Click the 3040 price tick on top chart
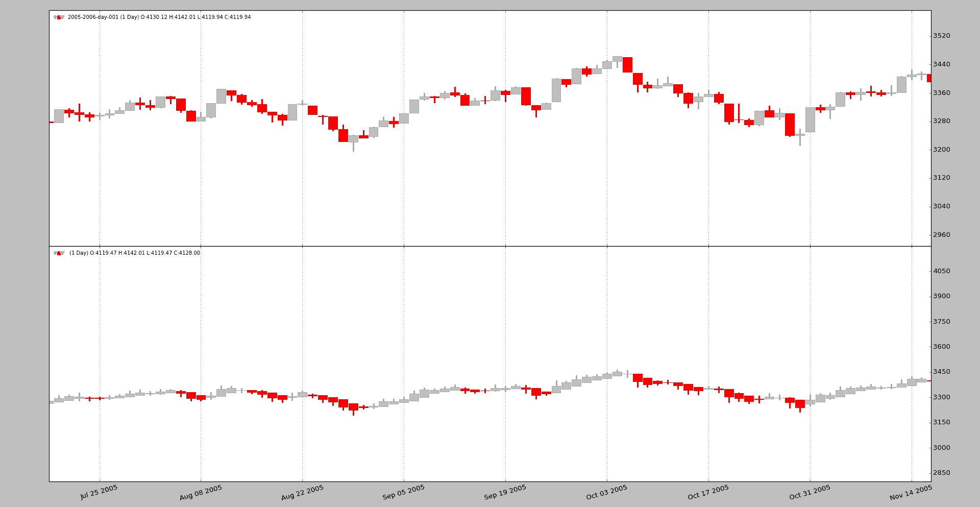980x507 pixels. [942, 206]
